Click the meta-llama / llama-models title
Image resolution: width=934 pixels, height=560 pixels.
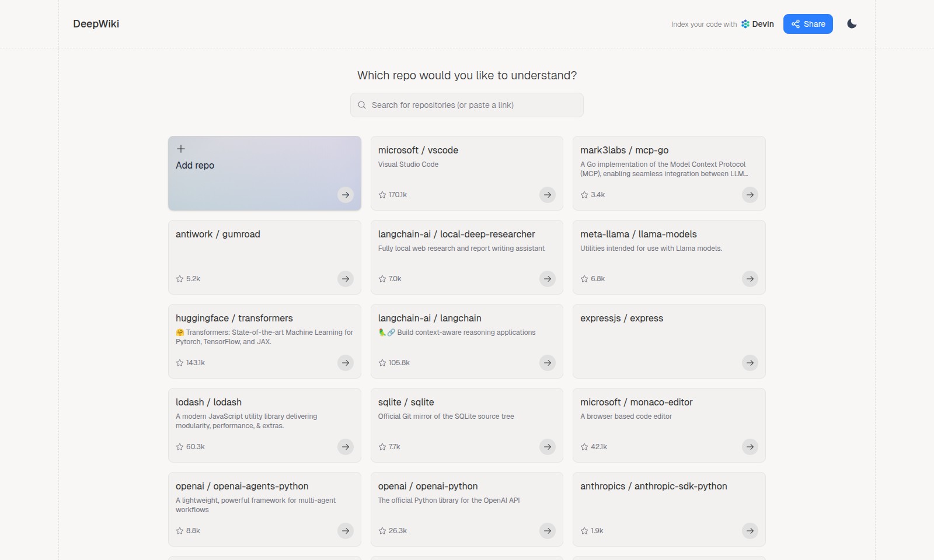click(639, 234)
